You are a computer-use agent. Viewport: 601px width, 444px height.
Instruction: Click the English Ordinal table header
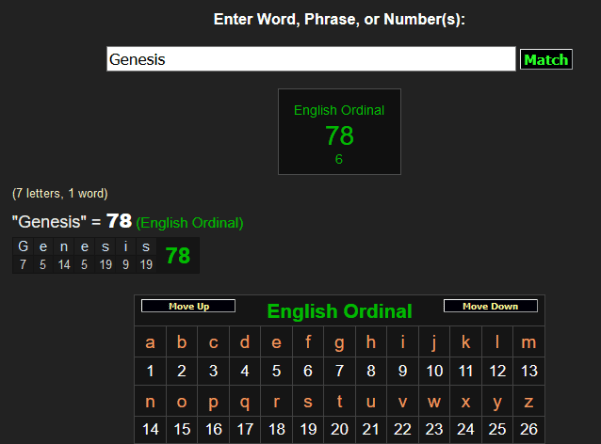tap(339, 311)
